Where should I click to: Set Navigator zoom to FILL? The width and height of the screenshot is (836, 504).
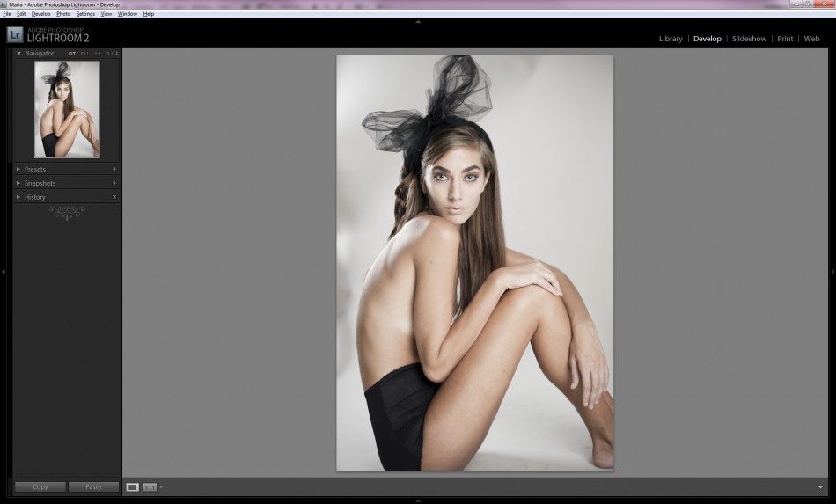(85, 54)
